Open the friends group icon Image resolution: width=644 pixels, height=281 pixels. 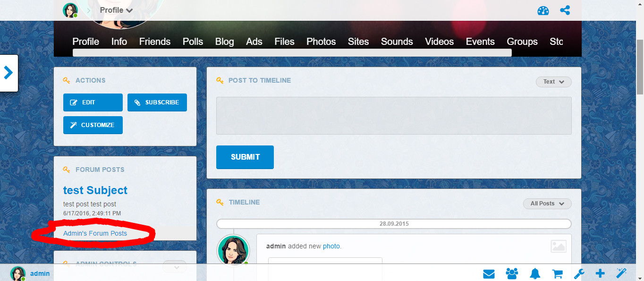point(512,273)
